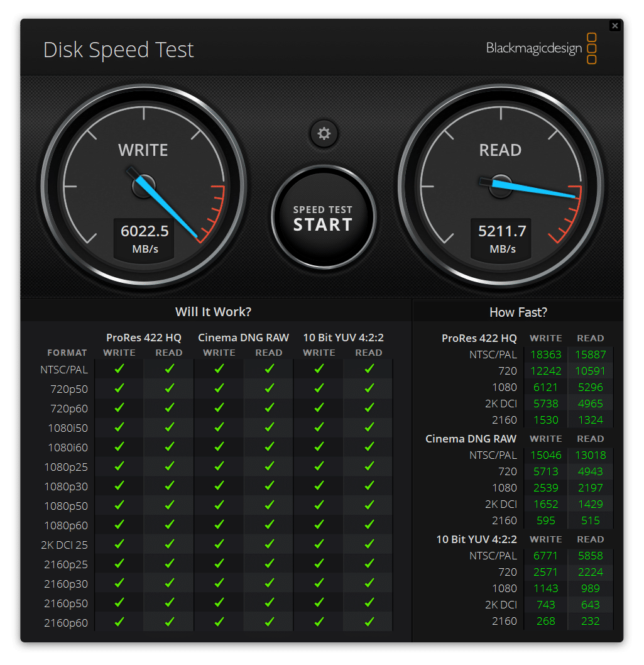The width and height of the screenshot is (644, 665).
Task: Click the Cinema DNG 2160 write value 595
Action: [545, 520]
